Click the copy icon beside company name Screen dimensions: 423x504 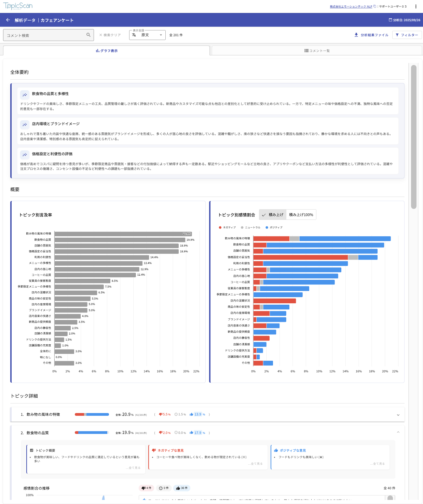coord(375,6)
